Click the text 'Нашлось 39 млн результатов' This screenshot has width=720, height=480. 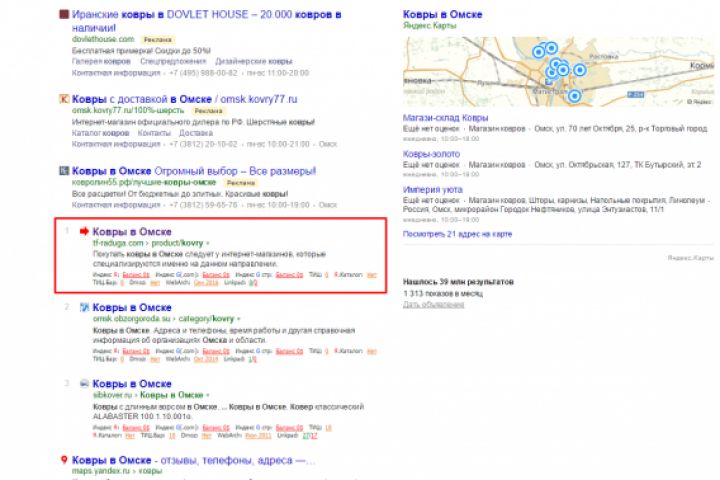click(x=458, y=282)
